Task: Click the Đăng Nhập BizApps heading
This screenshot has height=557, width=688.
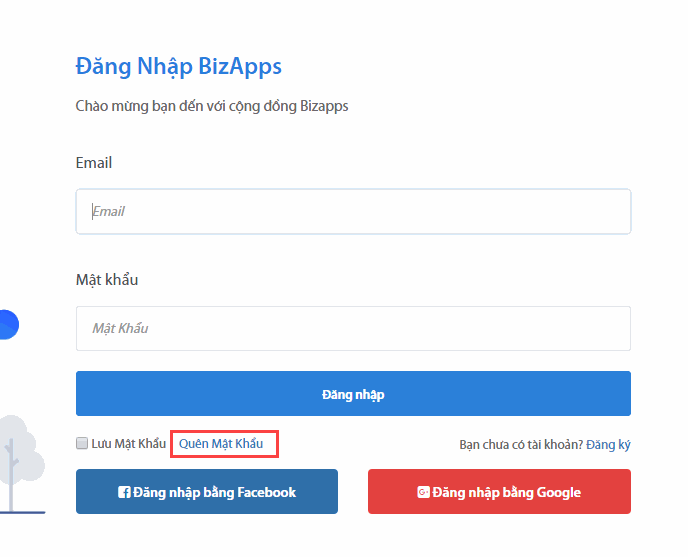Action: [179, 67]
